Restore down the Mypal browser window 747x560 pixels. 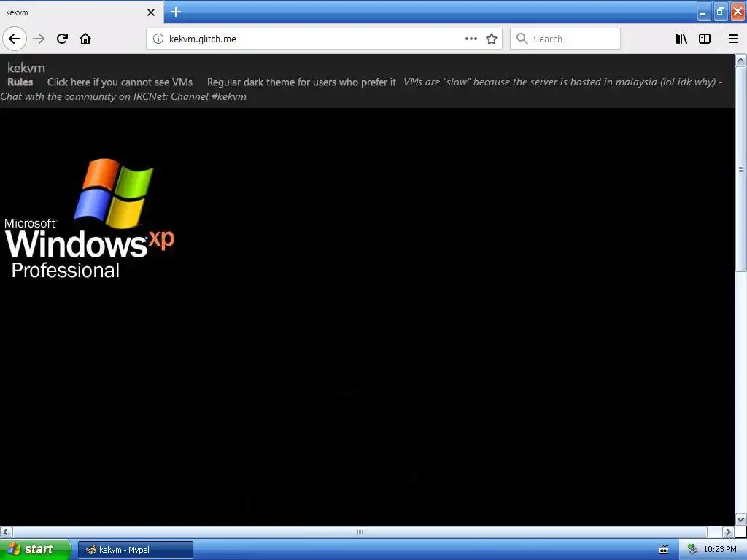click(720, 12)
